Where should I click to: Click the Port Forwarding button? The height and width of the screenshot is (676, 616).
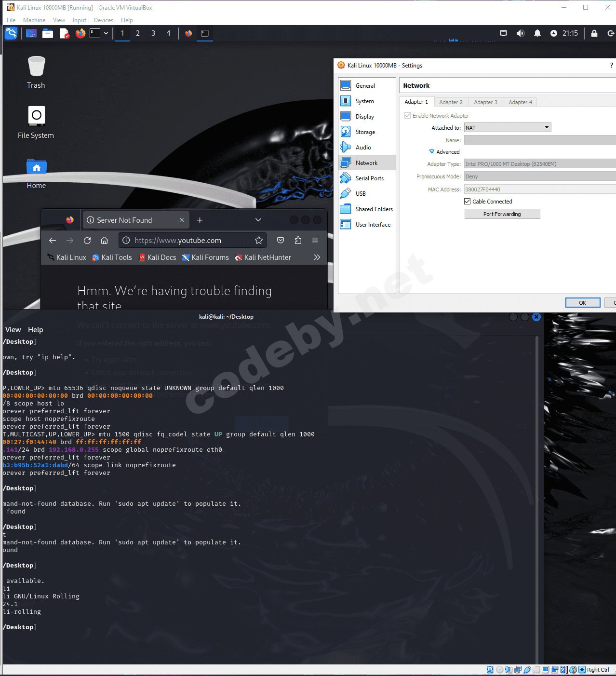tap(502, 214)
